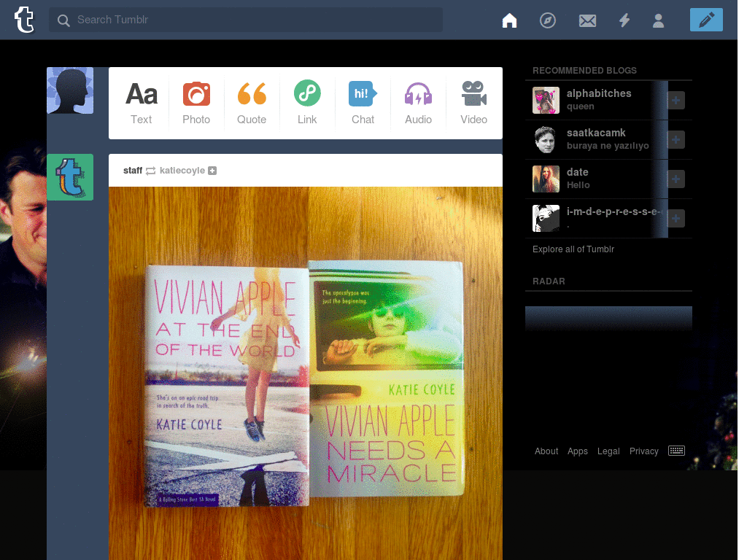The height and width of the screenshot is (560, 747).
Task: Open the date recommended blog
Action: (578, 172)
